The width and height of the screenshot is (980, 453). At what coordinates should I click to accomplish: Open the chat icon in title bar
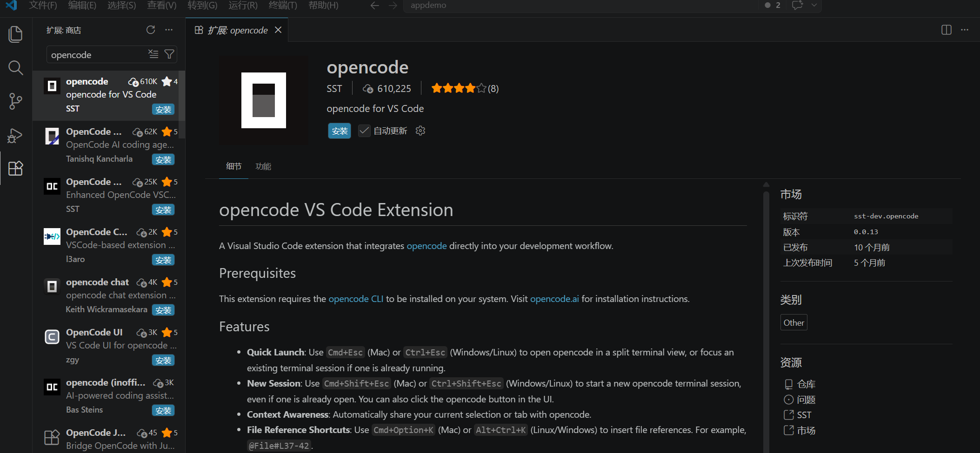pos(797,5)
